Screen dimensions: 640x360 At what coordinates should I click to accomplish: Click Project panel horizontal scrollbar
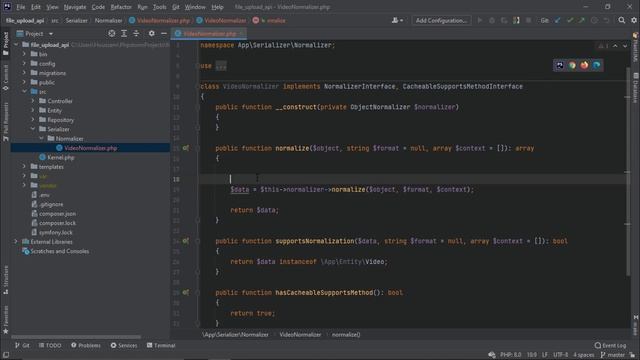pyautogui.click(x=76, y=337)
